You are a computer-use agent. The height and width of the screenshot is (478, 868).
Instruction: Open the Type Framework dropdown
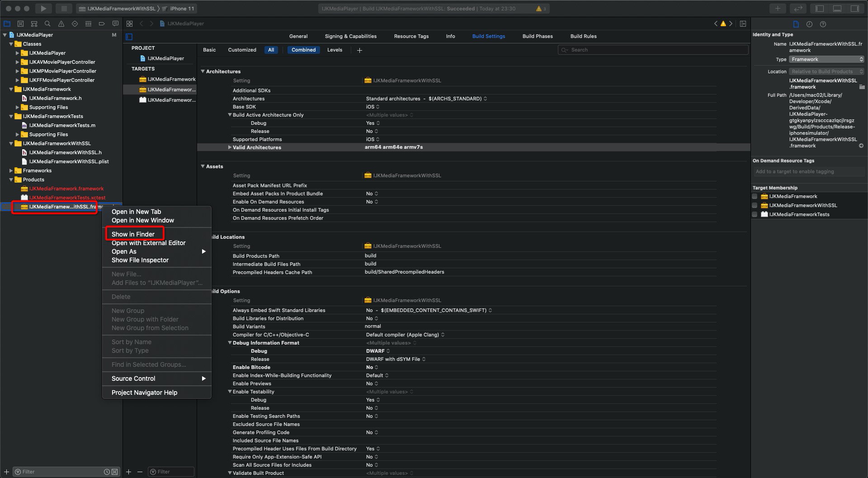[x=826, y=59]
